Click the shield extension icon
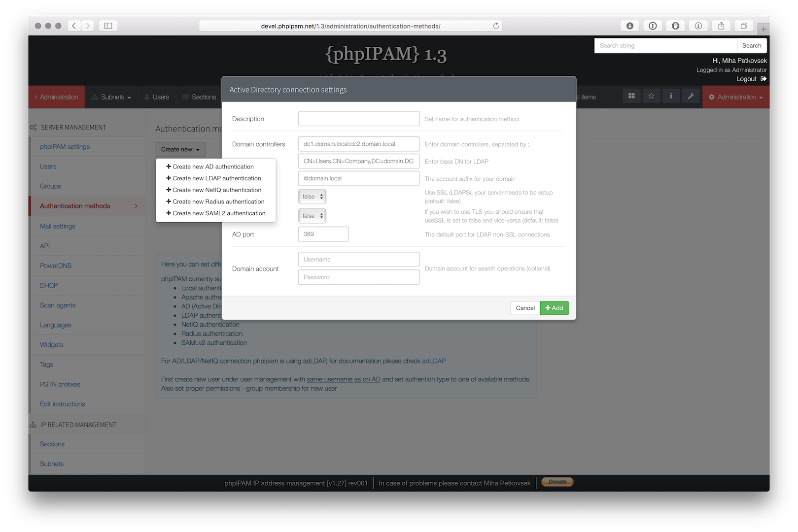The image size is (798, 532). point(675,26)
